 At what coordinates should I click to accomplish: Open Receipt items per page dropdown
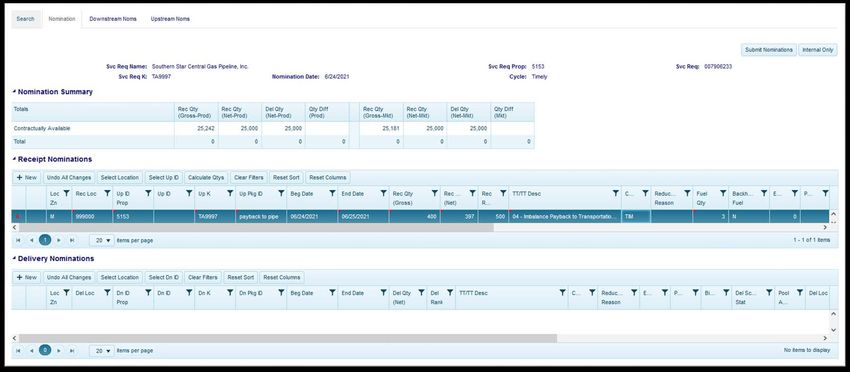102,240
